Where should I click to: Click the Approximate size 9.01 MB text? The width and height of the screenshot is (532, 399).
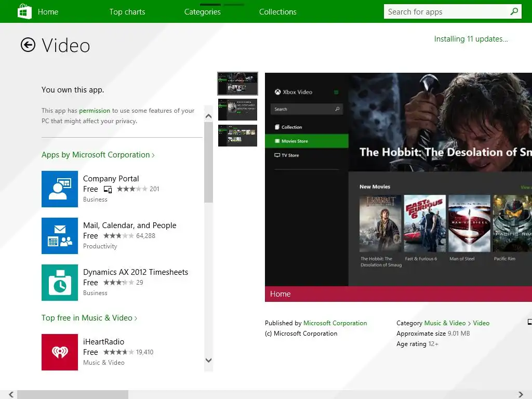433,334
